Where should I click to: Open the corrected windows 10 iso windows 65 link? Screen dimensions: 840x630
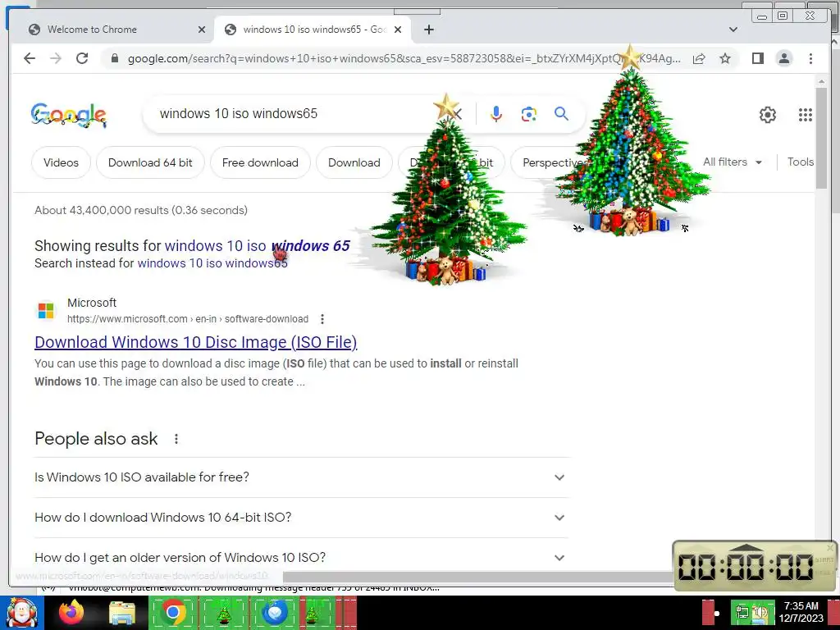coord(257,246)
